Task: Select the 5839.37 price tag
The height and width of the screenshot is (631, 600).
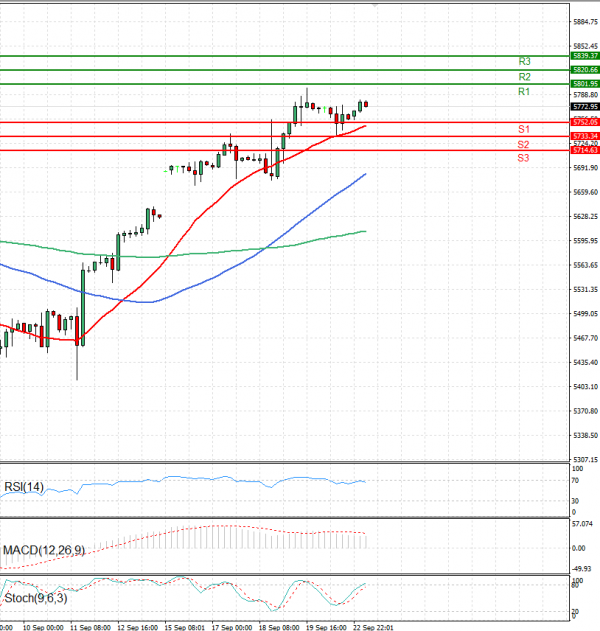Action: pyautogui.click(x=586, y=56)
